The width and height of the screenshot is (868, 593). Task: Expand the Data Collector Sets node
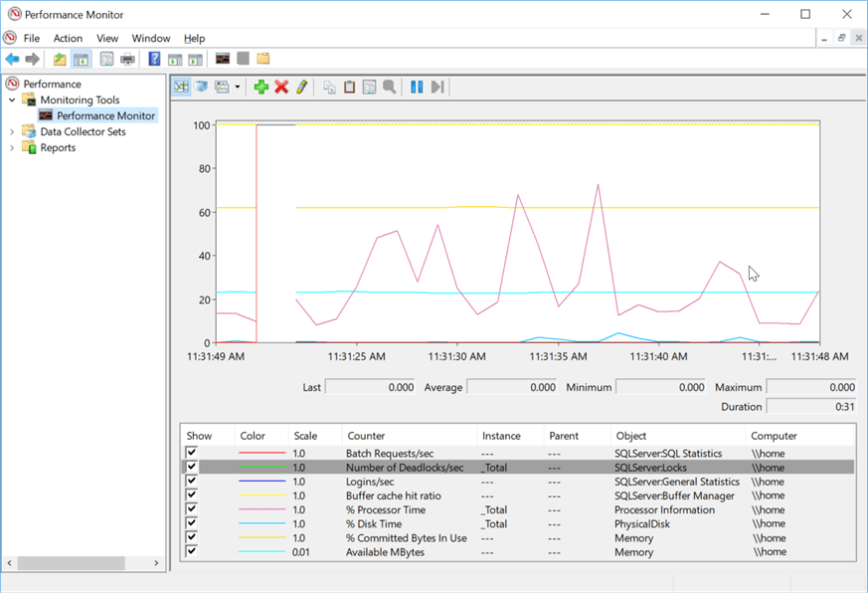(x=12, y=131)
